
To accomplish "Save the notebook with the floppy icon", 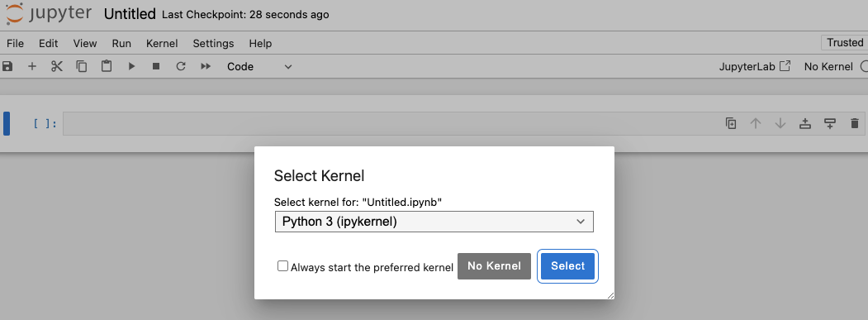I will coord(7,66).
